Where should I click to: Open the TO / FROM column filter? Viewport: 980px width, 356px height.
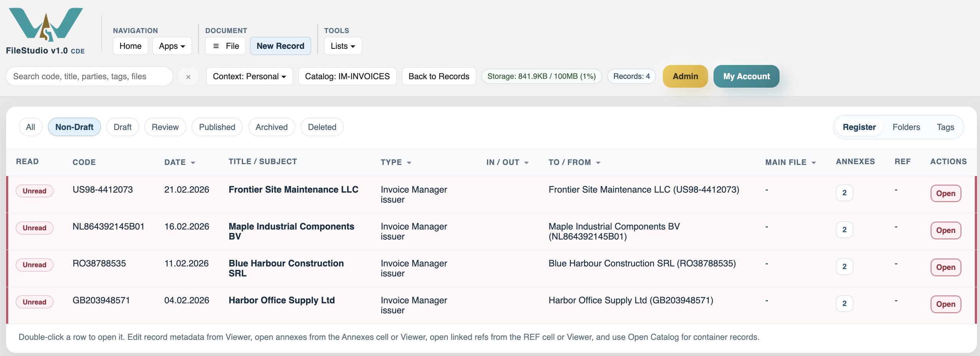598,163
